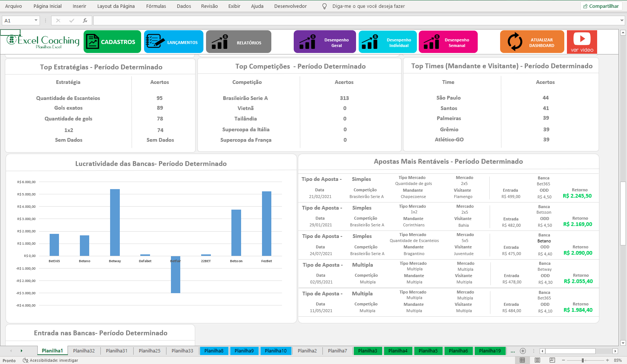Click the horizontal scrollbar right arrow
The height and width of the screenshot is (364, 627).
[615, 351]
